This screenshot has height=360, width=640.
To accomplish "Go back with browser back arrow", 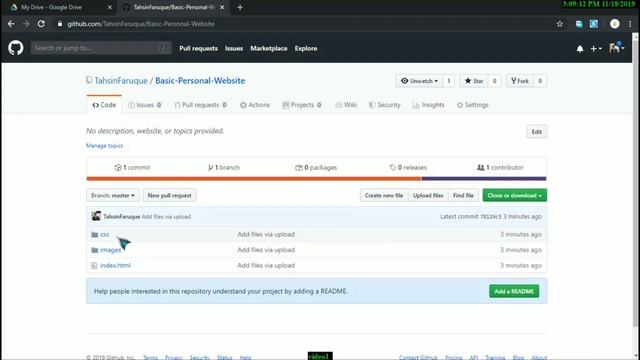I will coord(11,24).
